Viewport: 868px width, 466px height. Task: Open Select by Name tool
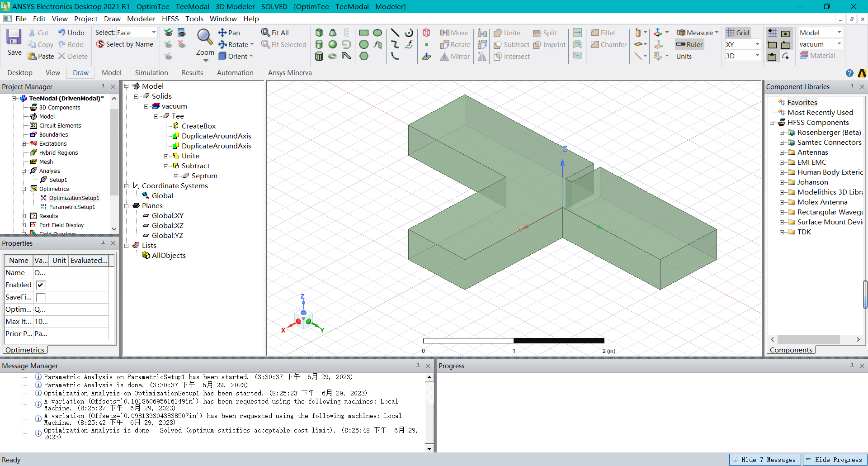pos(125,44)
